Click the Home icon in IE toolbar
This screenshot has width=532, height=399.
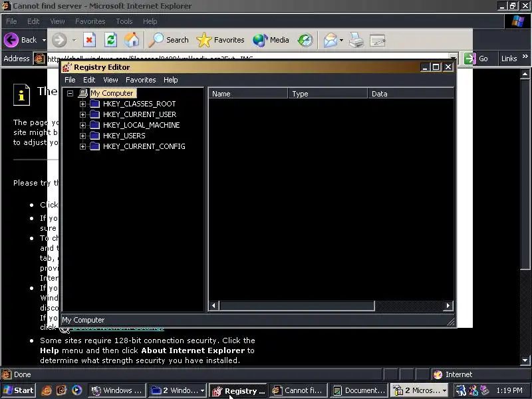(132, 40)
